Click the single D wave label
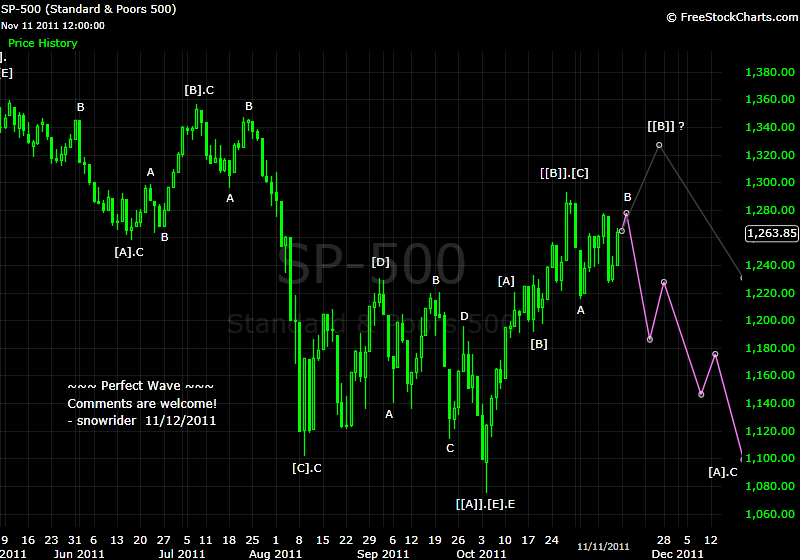800x560 pixels. (464, 316)
